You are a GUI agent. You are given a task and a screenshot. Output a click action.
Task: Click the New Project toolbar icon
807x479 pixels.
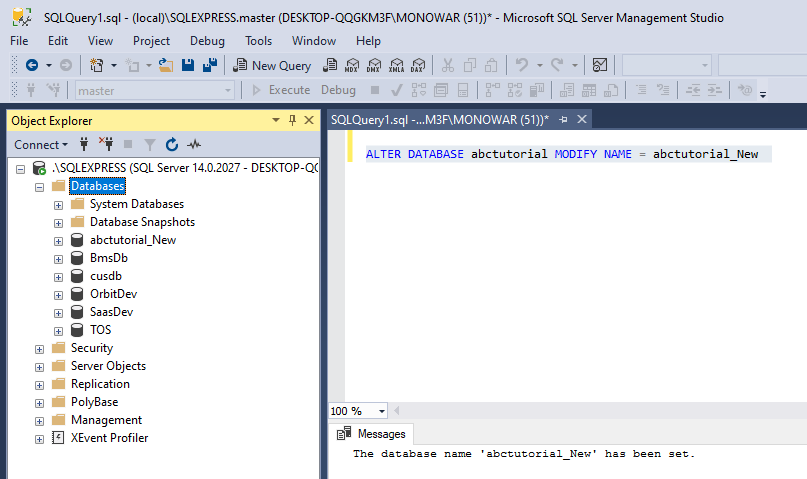tap(96, 65)
